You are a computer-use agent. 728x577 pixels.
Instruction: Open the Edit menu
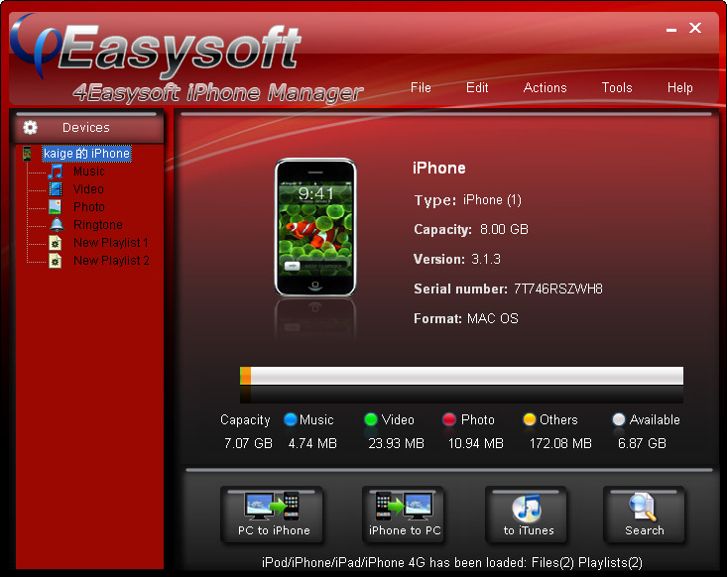(477, 87)
